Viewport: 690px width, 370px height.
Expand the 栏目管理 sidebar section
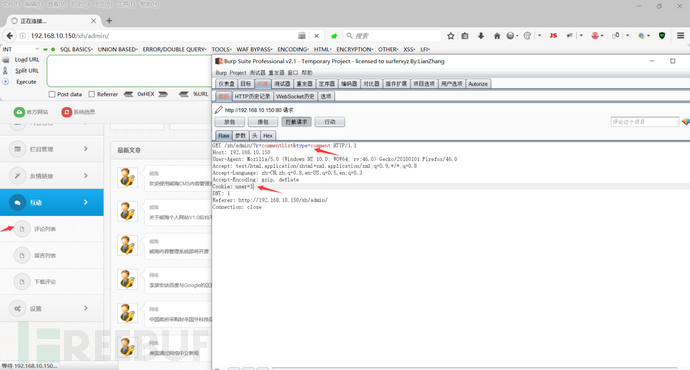coord(51,149)
